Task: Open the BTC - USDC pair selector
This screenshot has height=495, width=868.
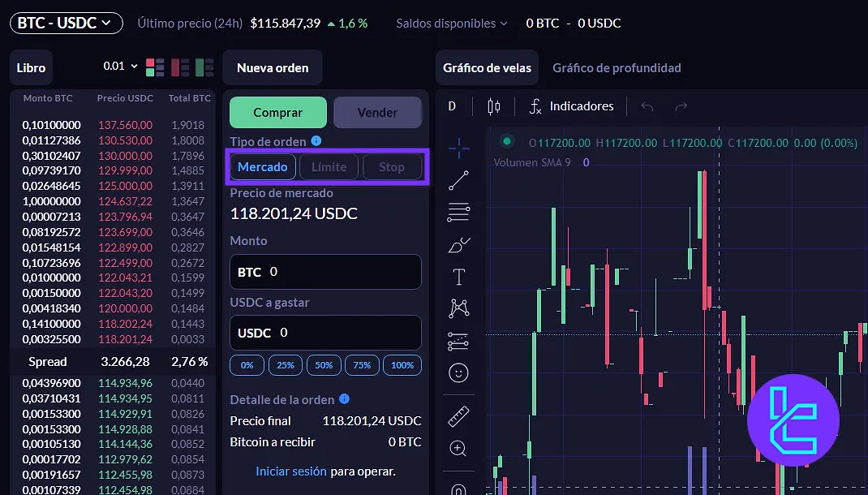Action: click(x=66, y=23)
